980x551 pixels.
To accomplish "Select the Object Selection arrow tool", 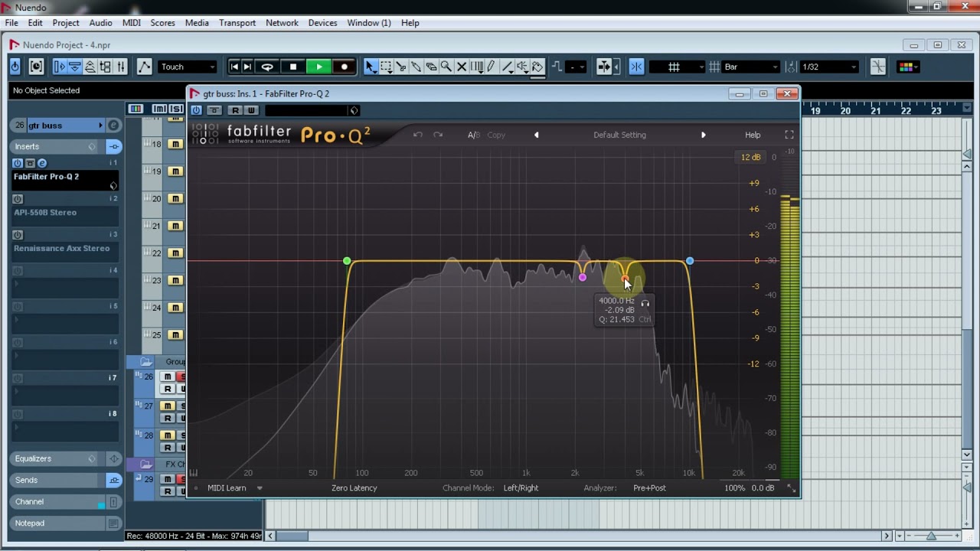I will pos(371,67).
